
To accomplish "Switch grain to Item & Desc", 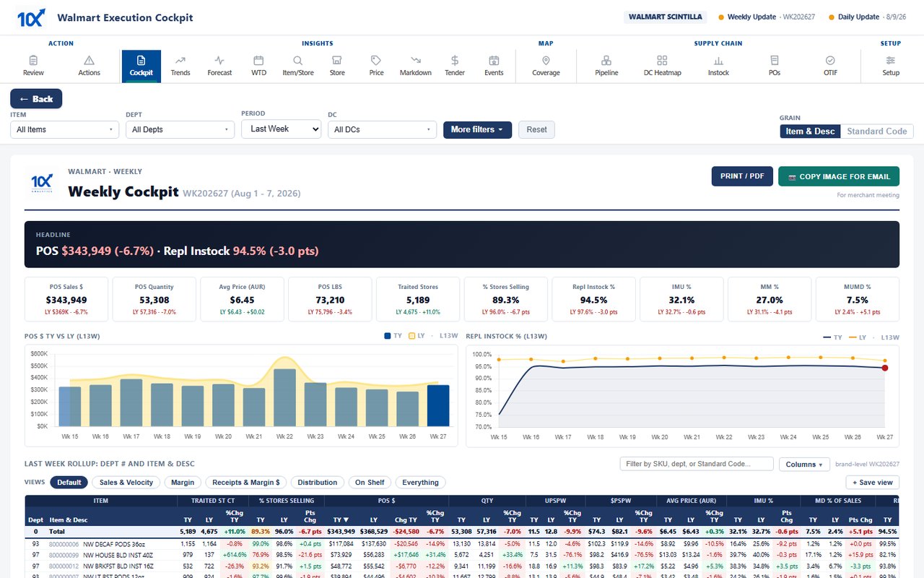I will coord(810,131).
